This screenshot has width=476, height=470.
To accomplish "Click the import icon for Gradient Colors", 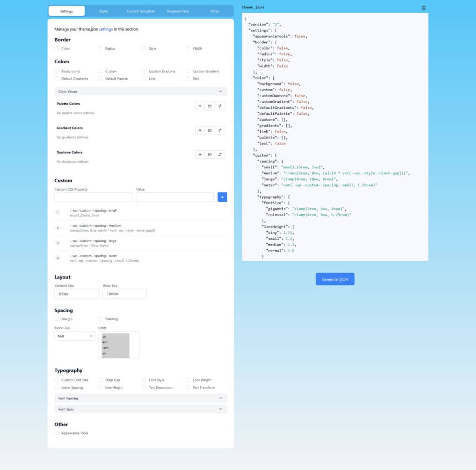I will click(x=211, y=130).
